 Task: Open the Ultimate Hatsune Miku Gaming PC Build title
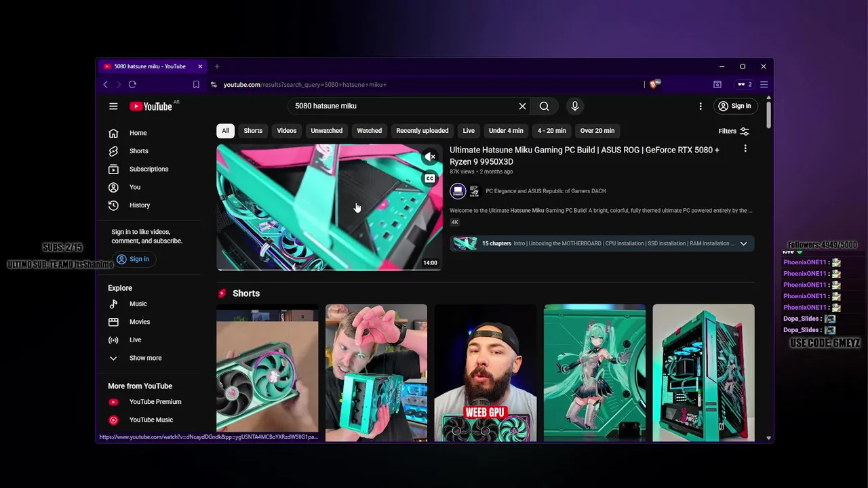pyautogui.click(x=585, y=156)
